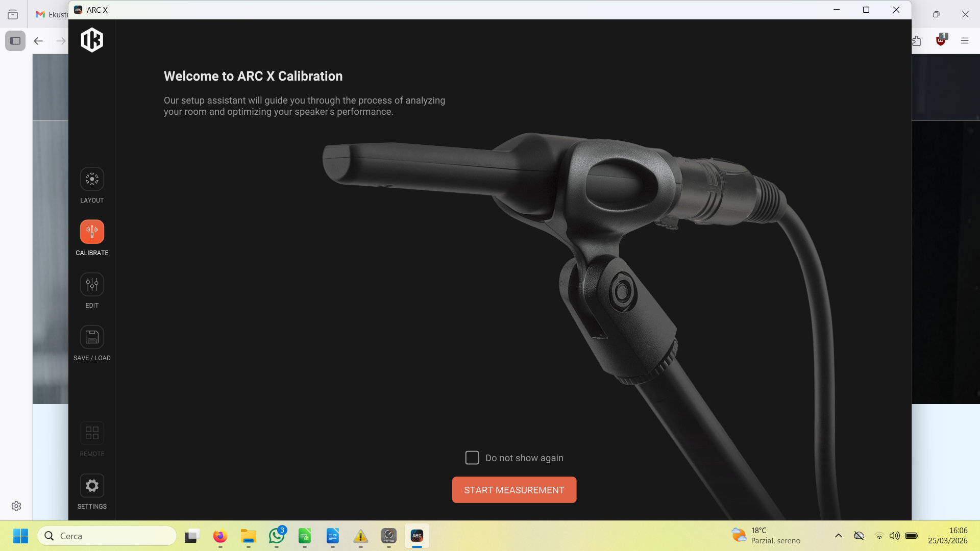This screenshot has height=551, width=980.
Task: Click the taskbar Cerca search field
Action: 107,536
